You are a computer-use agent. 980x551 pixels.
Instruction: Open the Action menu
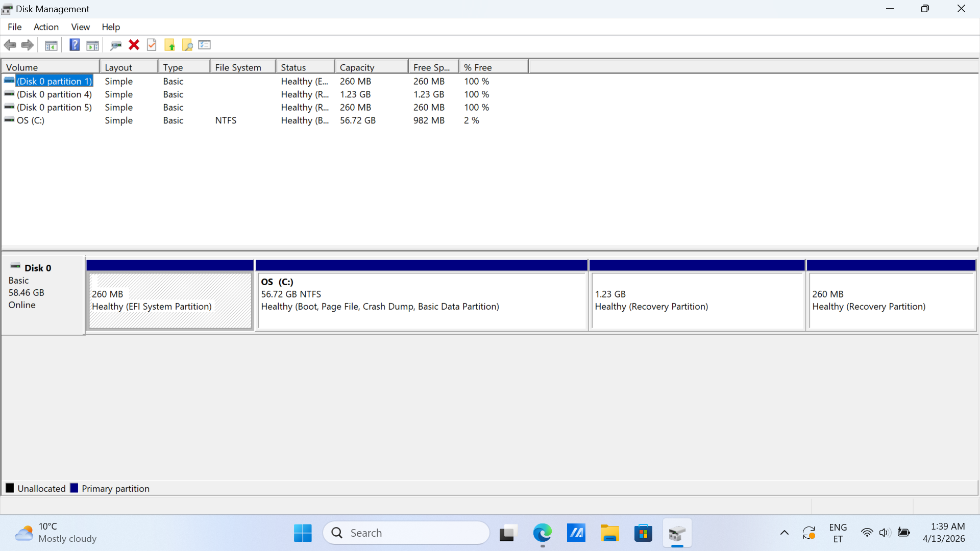point(46,27)
